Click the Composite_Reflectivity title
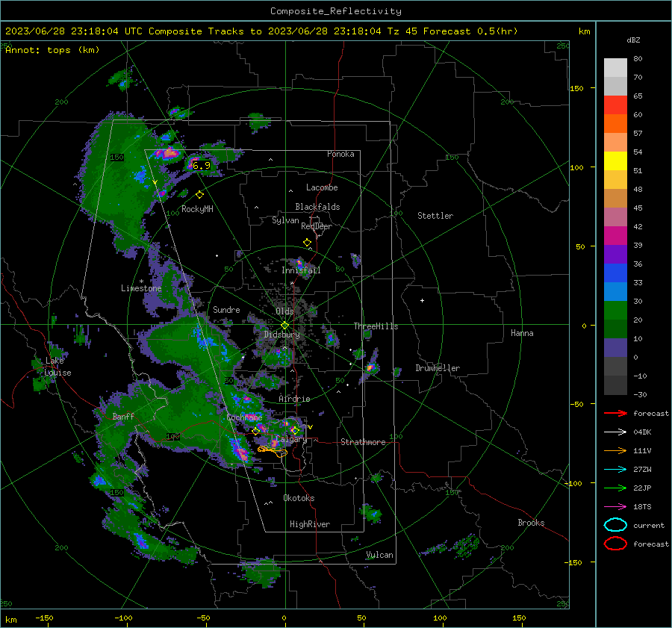Image resolution: width=672 pixels, height=628 pixels. [x=335, y=11]
